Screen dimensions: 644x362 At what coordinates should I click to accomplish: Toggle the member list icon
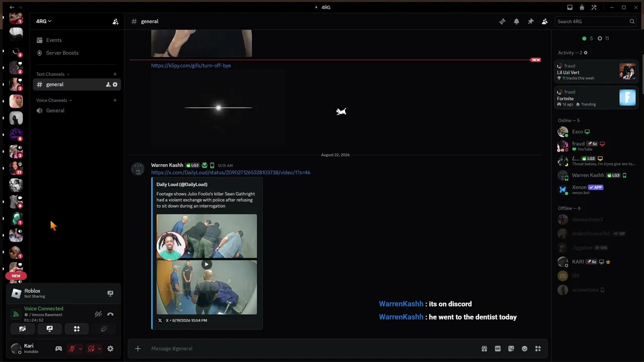click(x=544, y=21)
